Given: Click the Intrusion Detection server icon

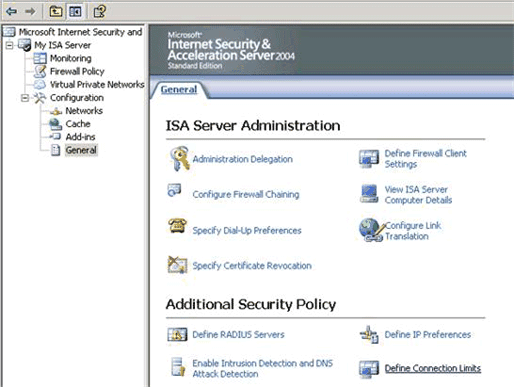Looking at the screenshot, I should coord(178,367).
